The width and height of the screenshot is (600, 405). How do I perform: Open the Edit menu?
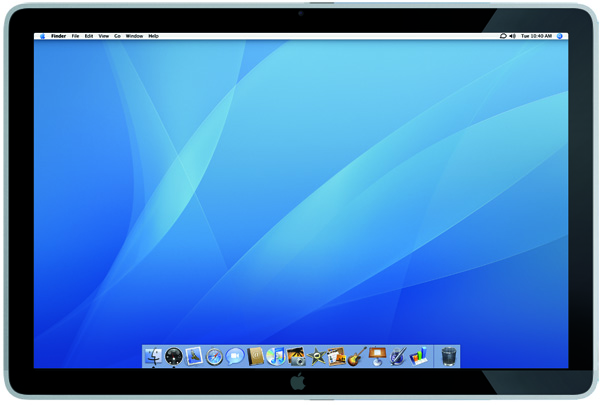point(89,36)
